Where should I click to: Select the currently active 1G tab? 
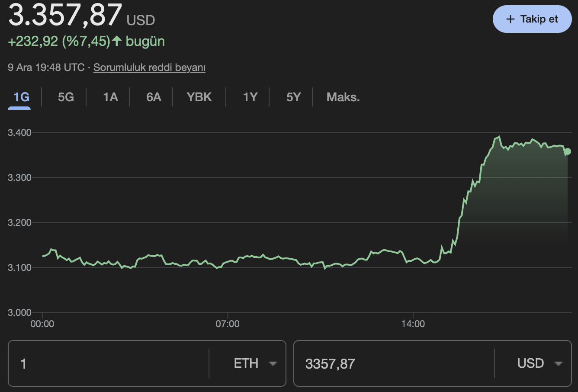click(x=19, y=97)
